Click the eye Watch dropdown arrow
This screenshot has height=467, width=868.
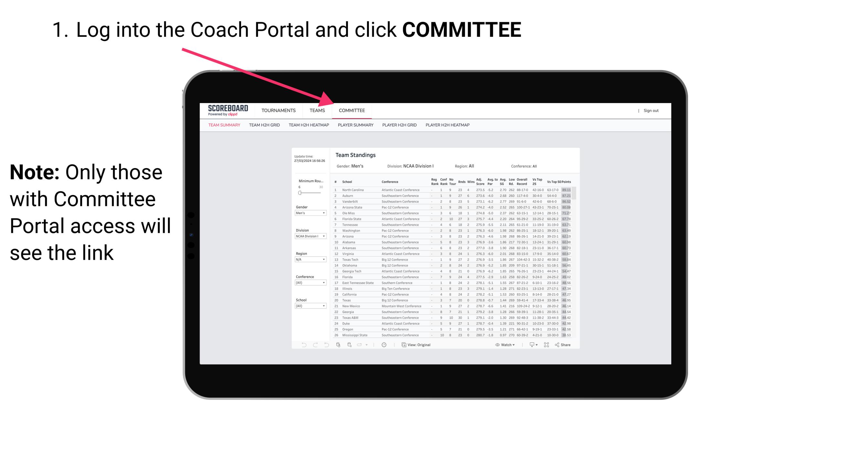pos(514,345)
